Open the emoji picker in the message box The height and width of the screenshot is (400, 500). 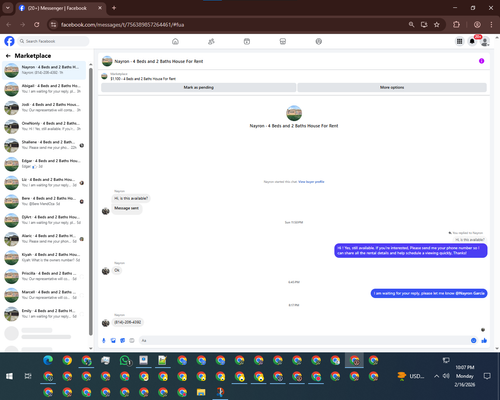(x=473, y=340)
